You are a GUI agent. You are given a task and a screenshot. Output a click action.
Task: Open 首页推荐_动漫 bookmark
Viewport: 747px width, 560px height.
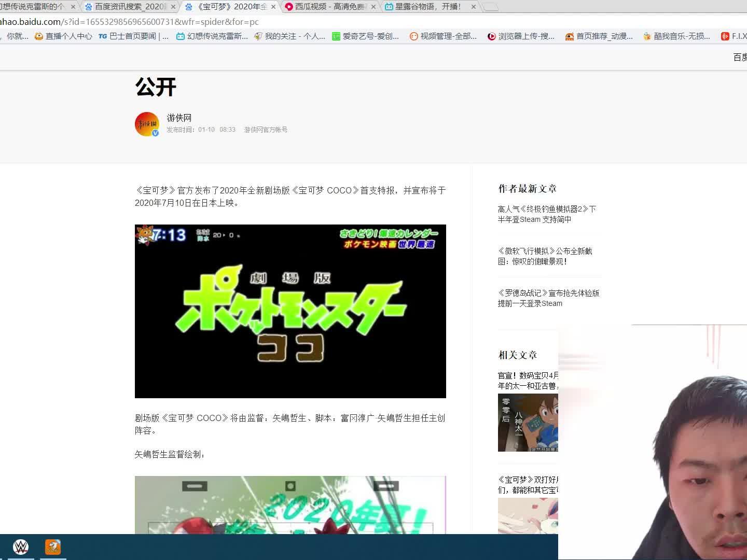599,36
